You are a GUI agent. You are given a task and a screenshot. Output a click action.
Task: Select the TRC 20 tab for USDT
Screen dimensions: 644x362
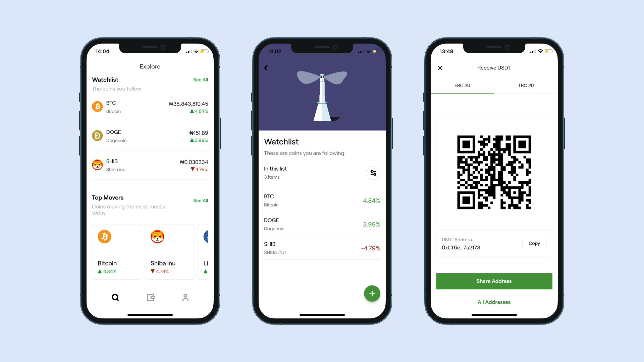pyautogui.click(x=526, y=85)
